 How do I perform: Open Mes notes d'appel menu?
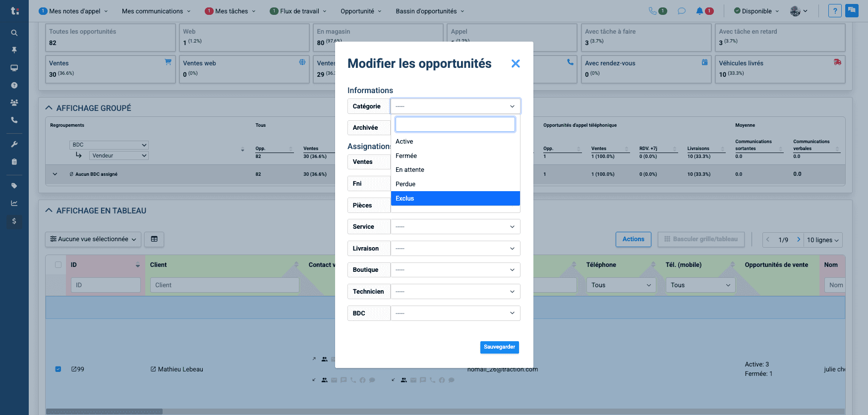(x=73, y=11)
